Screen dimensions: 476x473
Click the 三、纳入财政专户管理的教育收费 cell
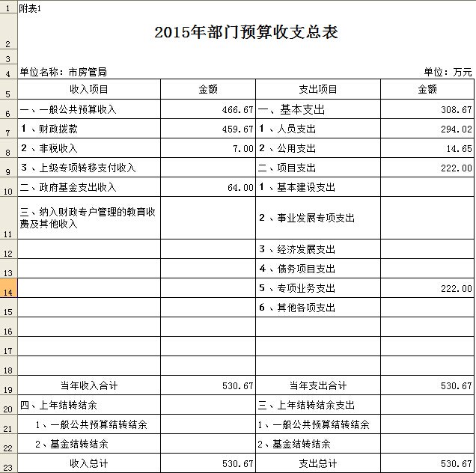coord(89,218)
